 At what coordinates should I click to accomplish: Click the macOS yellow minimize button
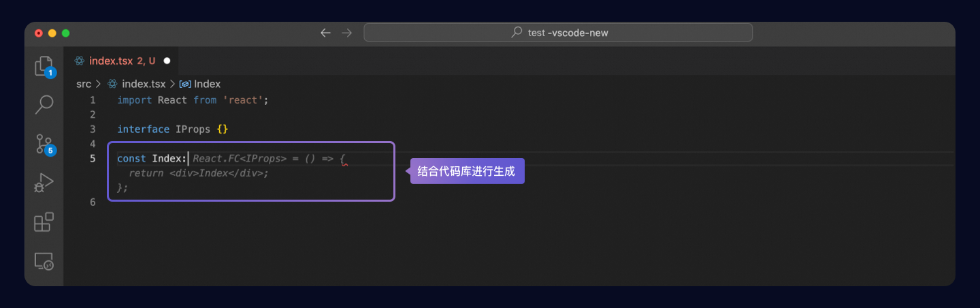point(52,33)
